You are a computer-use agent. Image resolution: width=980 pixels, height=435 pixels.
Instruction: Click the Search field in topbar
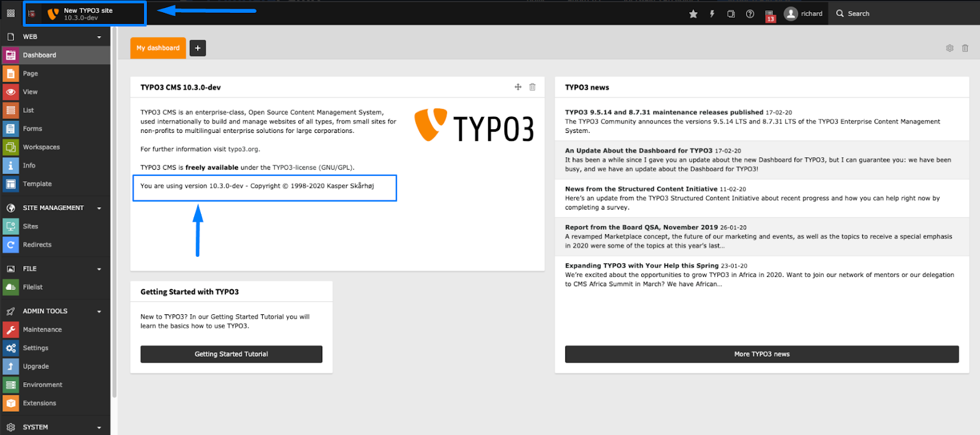[x=905, y=13]
